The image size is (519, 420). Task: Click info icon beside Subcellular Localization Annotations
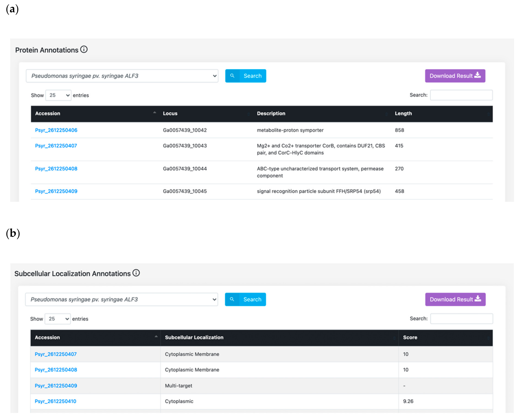(136, 273)
